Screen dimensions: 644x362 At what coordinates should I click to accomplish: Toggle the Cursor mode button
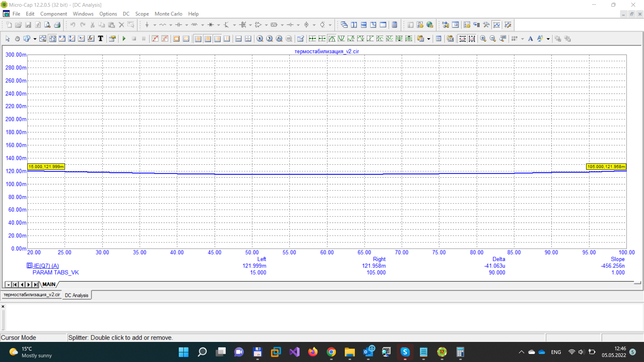point(53,39)
